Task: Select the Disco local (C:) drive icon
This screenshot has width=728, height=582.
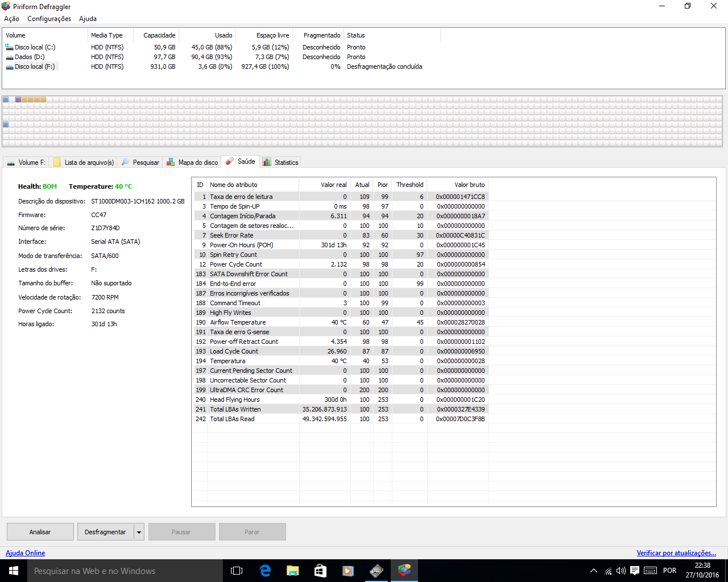Action: click(9, 47)
